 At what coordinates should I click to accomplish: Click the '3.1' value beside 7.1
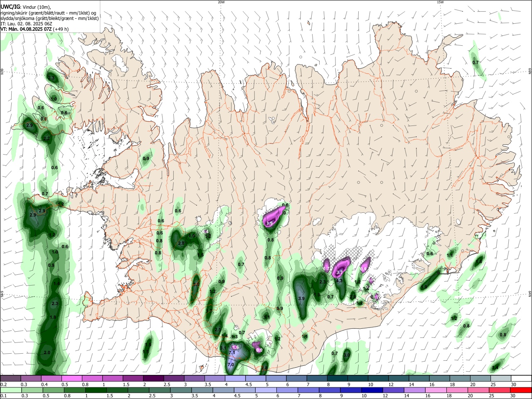pyautogui.click(x=223, y=348)
